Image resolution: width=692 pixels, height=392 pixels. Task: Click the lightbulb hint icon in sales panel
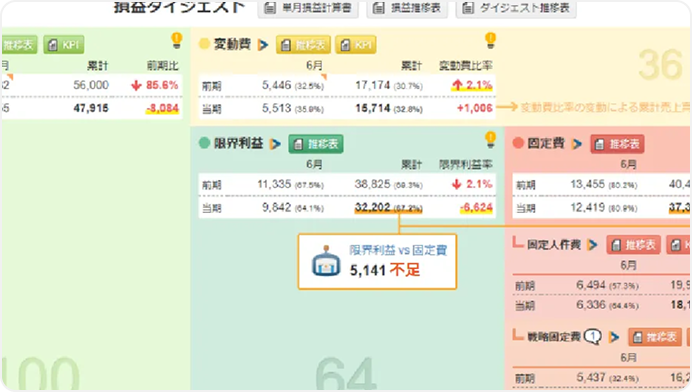pyautogui.click(x=177, y=40)
